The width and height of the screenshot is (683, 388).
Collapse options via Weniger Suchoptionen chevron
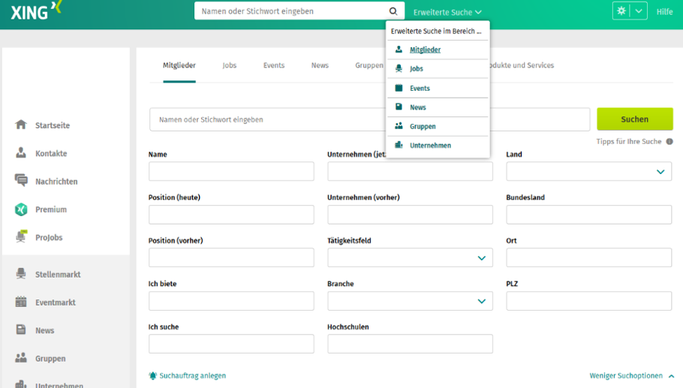pos(671,376)
